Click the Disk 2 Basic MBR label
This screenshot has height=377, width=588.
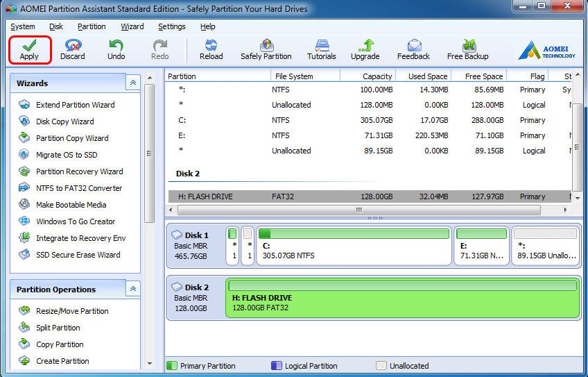click(191, 298)
